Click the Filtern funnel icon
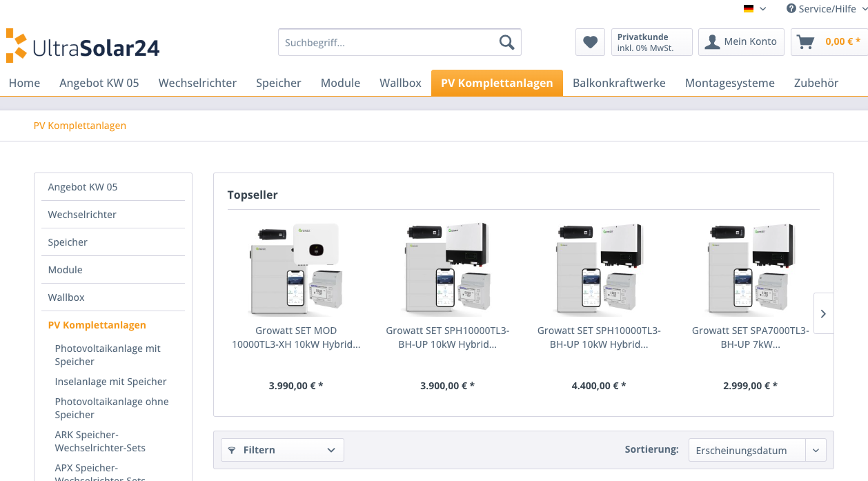868x481 pixels. tap(231, 449)
